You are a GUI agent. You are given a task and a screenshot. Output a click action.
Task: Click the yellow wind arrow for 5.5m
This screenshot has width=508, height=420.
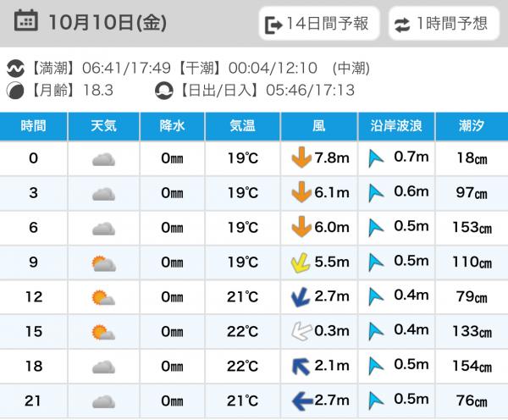[300, 262]
